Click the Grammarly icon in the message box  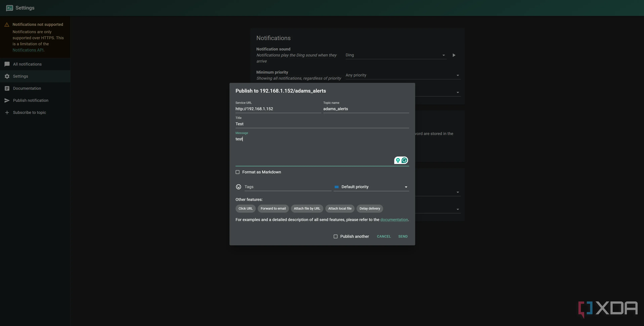[404, 160]
